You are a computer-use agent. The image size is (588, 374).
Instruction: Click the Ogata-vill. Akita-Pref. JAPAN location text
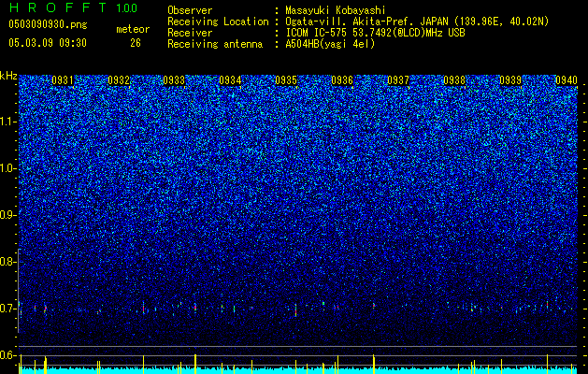click(x=417, y=22)
